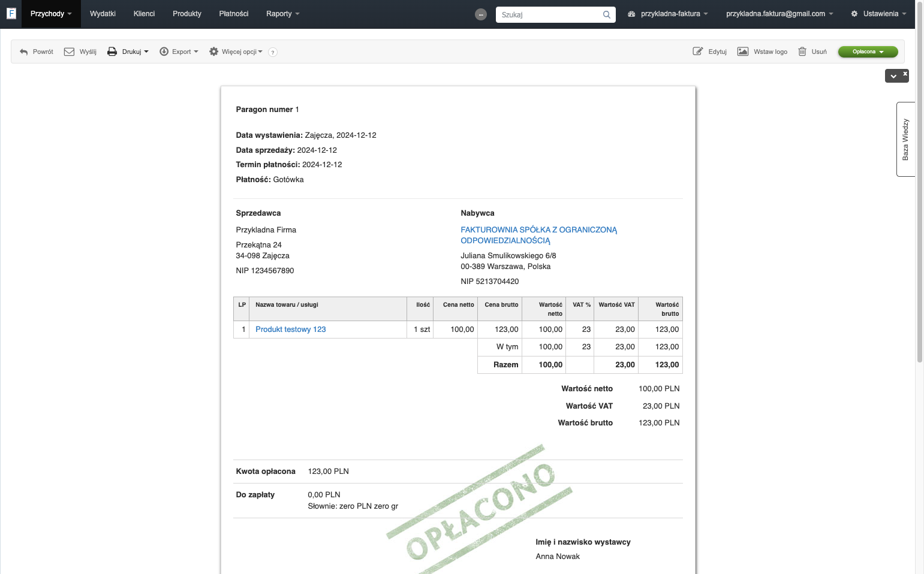This screenshot has height=574, width=924.
Task: Click the Wyślij button label
Action: (88, 52)
